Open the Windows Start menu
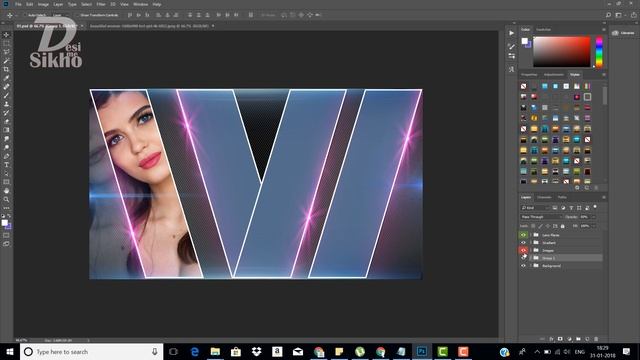640x360 pixels. click(10, 352)
